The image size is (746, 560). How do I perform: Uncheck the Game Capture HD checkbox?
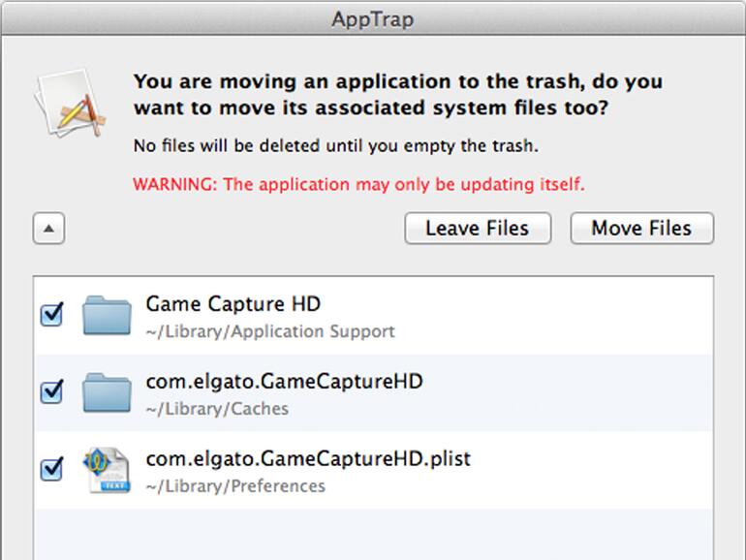[x=51, y=315]
